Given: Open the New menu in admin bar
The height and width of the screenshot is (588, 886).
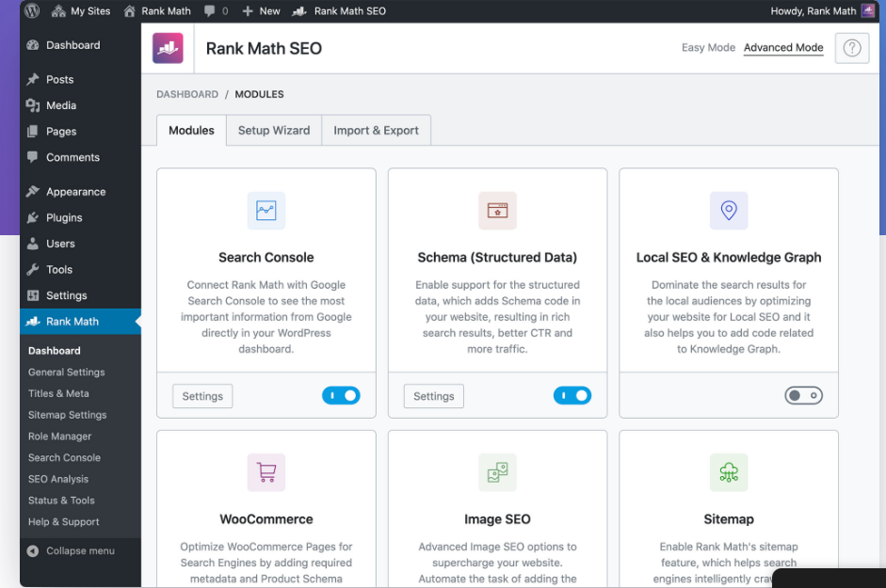Looking at the screenshot, I should (x=269, y=10).
